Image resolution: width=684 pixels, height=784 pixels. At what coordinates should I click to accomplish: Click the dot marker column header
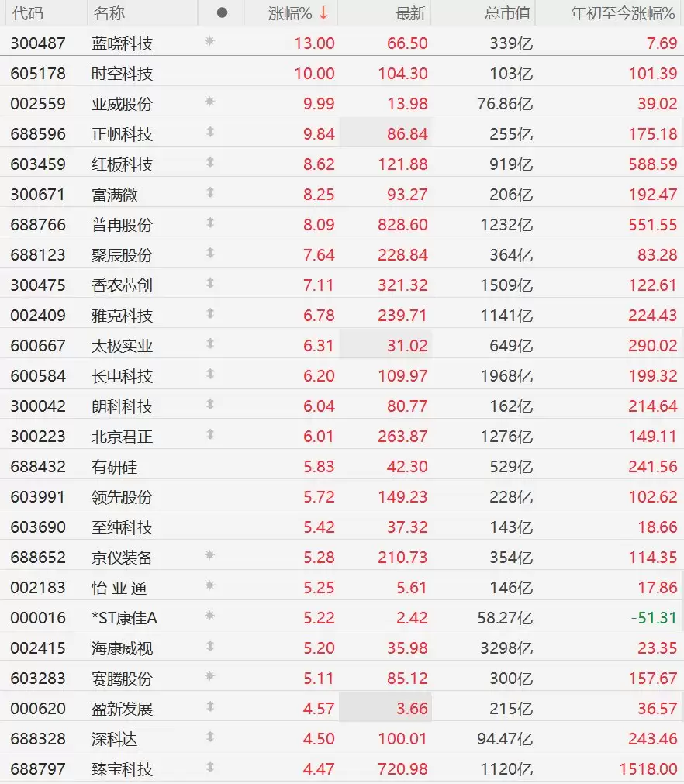tap(223, 13)
